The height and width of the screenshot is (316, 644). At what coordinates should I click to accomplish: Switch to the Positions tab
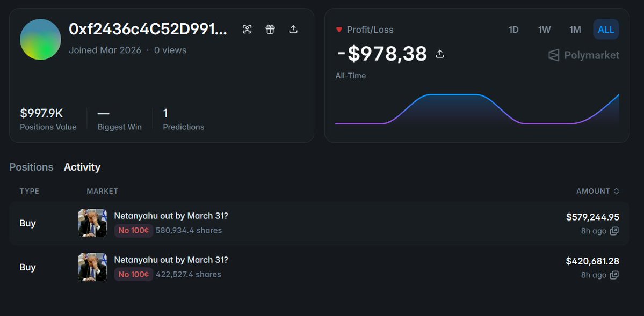click(31, 167)
